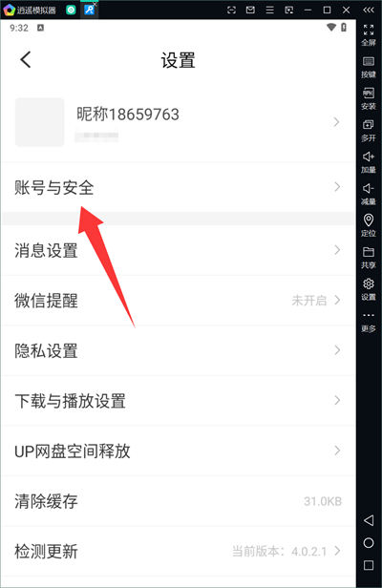This screenshot has width=382, height=588.
Task: Expand 微信提醒 chevron showing 未开启
Action: [337, 300]
